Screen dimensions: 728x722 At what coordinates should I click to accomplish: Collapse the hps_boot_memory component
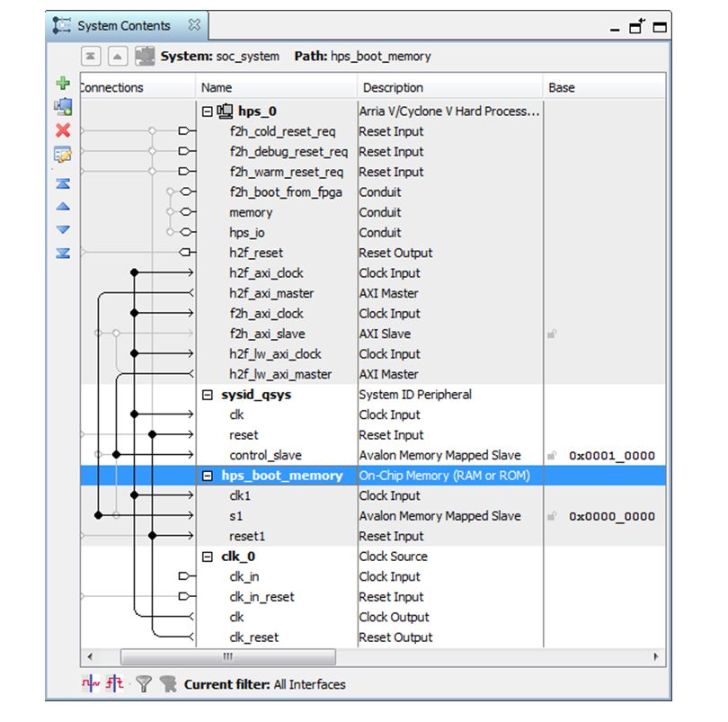tap(208, 476)
